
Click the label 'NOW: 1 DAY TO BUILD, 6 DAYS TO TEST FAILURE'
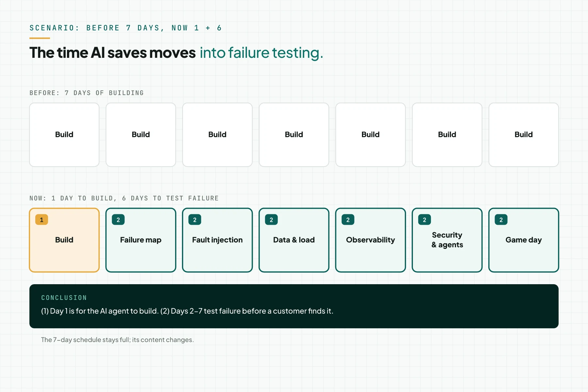[x=124, y=198]
